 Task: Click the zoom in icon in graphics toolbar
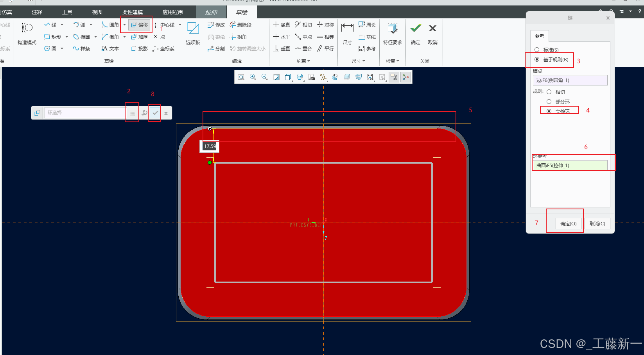click(253, 77)
